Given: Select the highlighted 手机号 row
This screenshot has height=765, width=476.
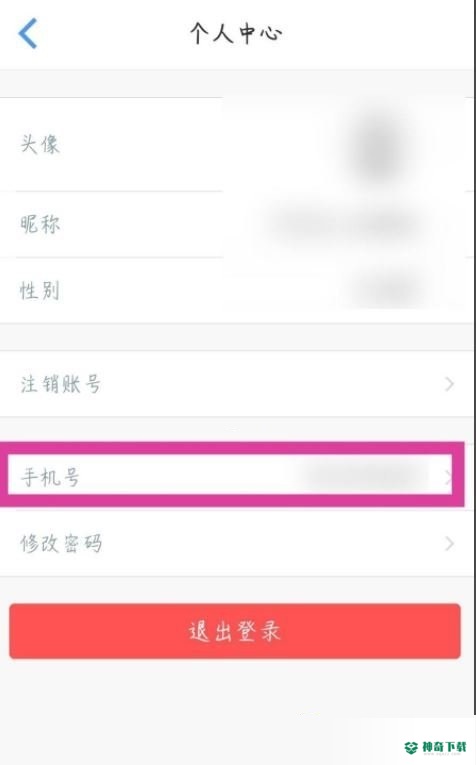Looking at the screenshot, I should (230, 475).
